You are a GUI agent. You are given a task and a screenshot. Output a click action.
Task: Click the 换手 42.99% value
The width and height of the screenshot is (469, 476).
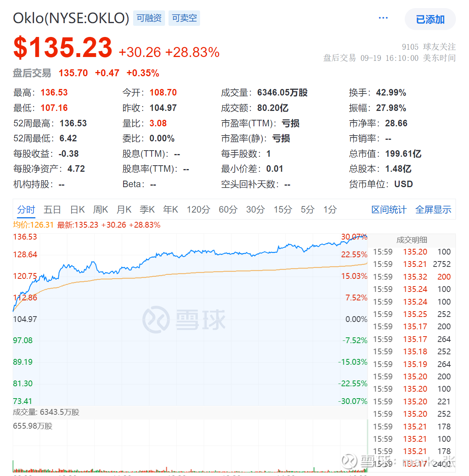[x=391, y=92]
